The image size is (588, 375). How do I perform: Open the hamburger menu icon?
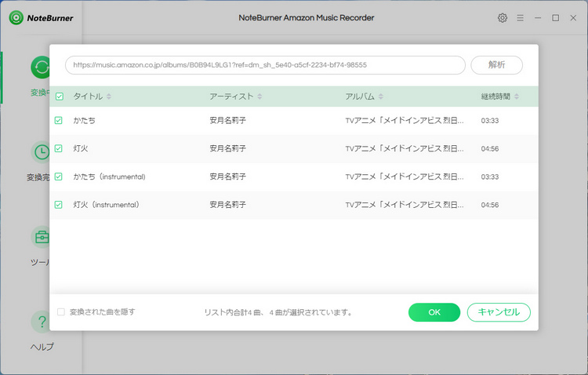(520, 17)
